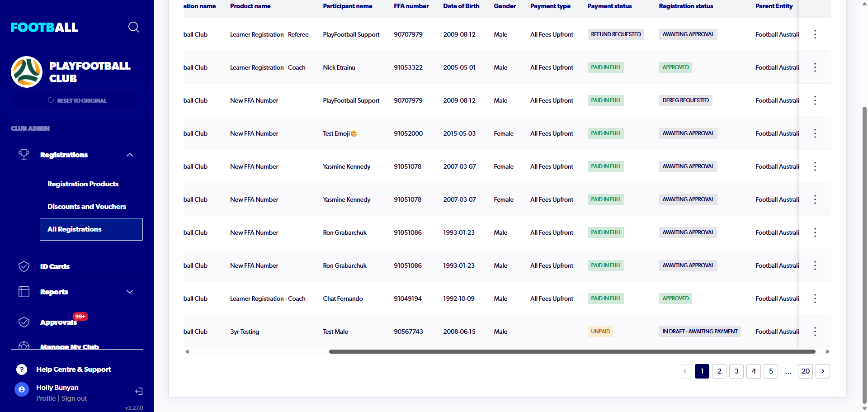Click UNPAID status badge
The image size is (868, 412).
pyautogui.click(x=600, y=331)
